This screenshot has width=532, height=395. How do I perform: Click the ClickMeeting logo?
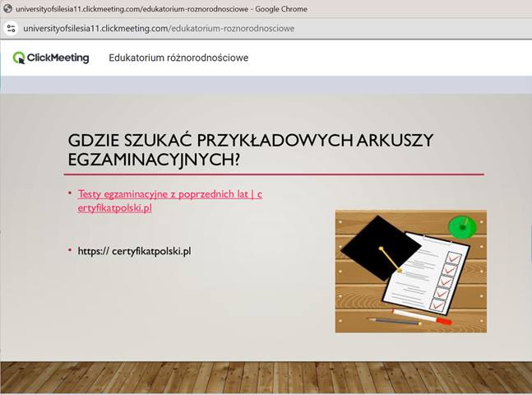click(51, 58)
